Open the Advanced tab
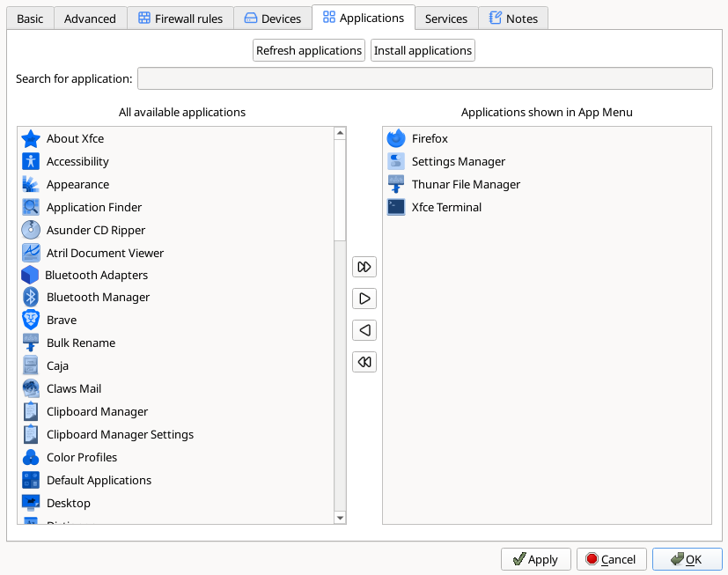 pyautogui.click(x=90, y=18)
